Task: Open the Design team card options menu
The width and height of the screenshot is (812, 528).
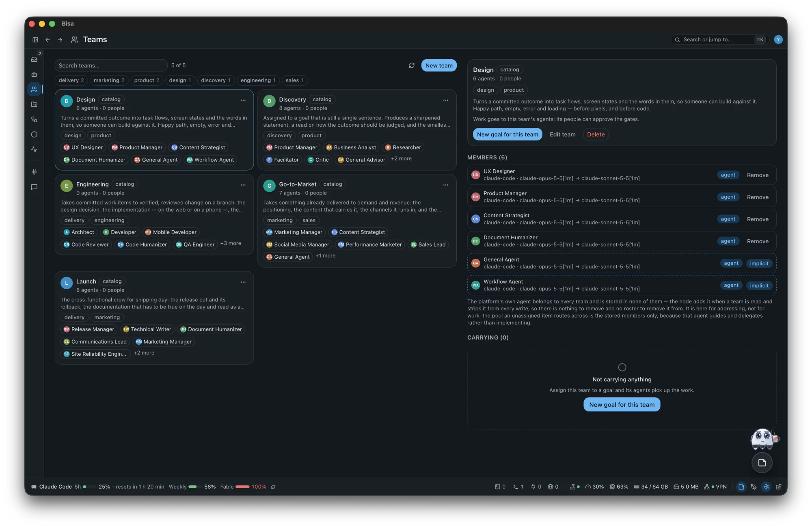Action: (x=243, y=100)
